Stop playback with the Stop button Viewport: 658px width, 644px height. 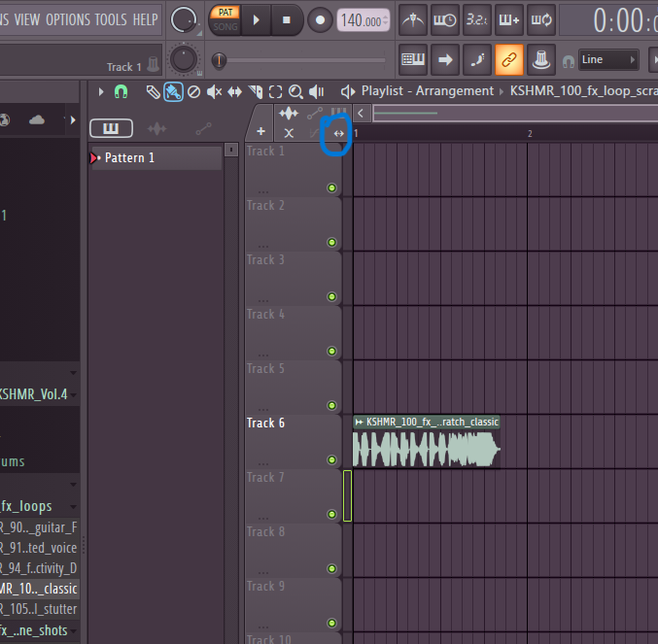287,19
